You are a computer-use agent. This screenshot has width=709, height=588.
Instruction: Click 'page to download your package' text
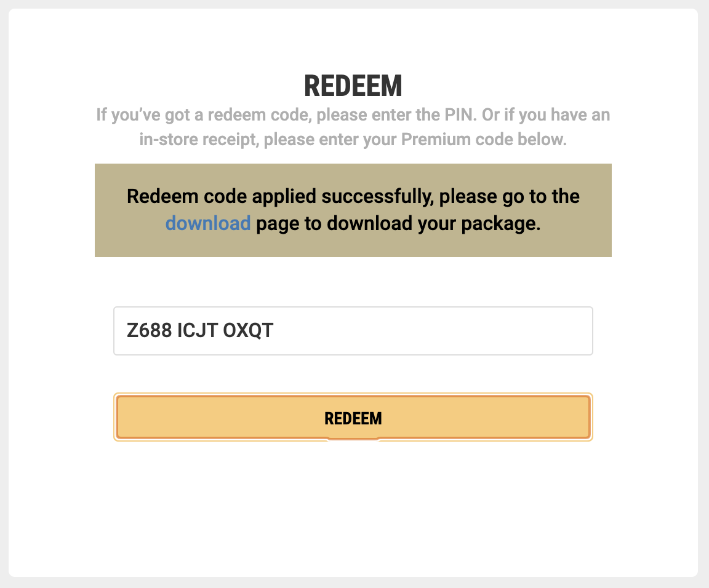click(x=398, y=223)
